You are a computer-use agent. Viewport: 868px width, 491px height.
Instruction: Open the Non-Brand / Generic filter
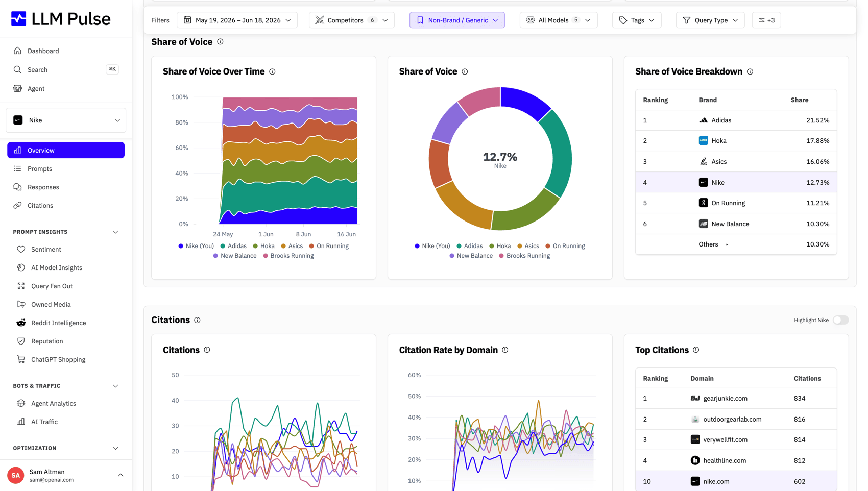point(457,20)
